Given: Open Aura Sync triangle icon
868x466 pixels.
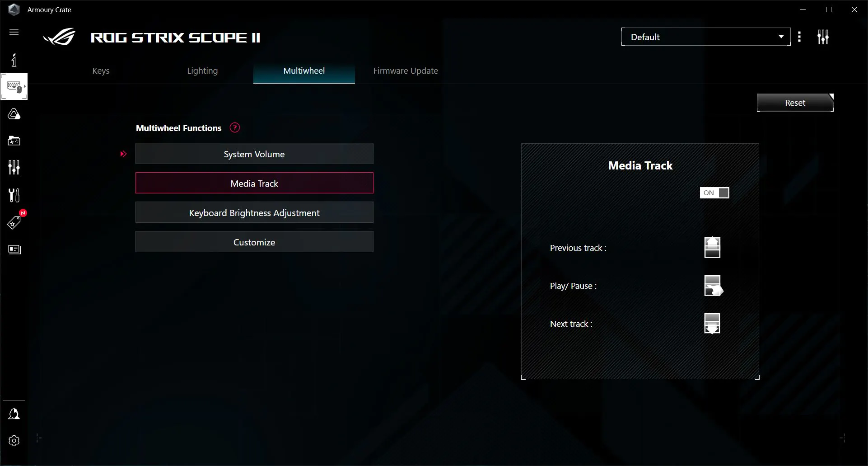Looking at the screenshot, I should coord(14,114).
